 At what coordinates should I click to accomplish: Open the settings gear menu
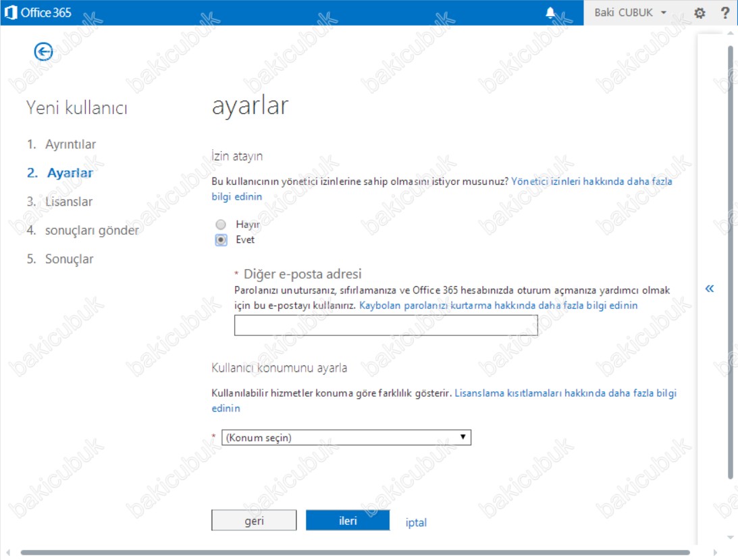[700, 13]
